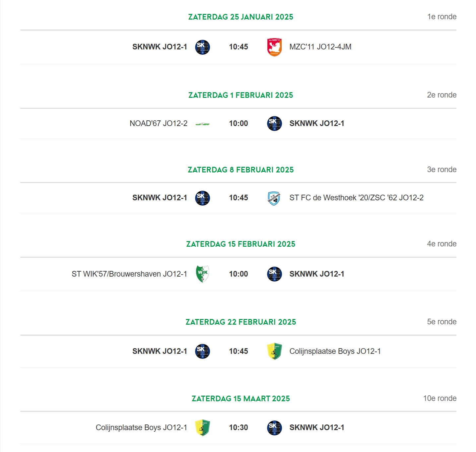The height and width of the screenshot is (452, 476).
Task: Click Colijnsplaatse Boys crest in 15 maart match
Action: tap(202, 428)
